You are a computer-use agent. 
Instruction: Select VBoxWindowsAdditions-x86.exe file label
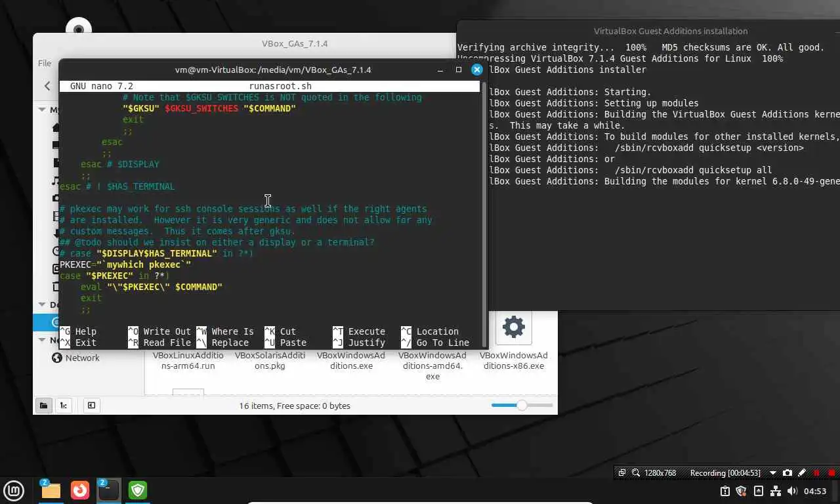coord(514,360)
